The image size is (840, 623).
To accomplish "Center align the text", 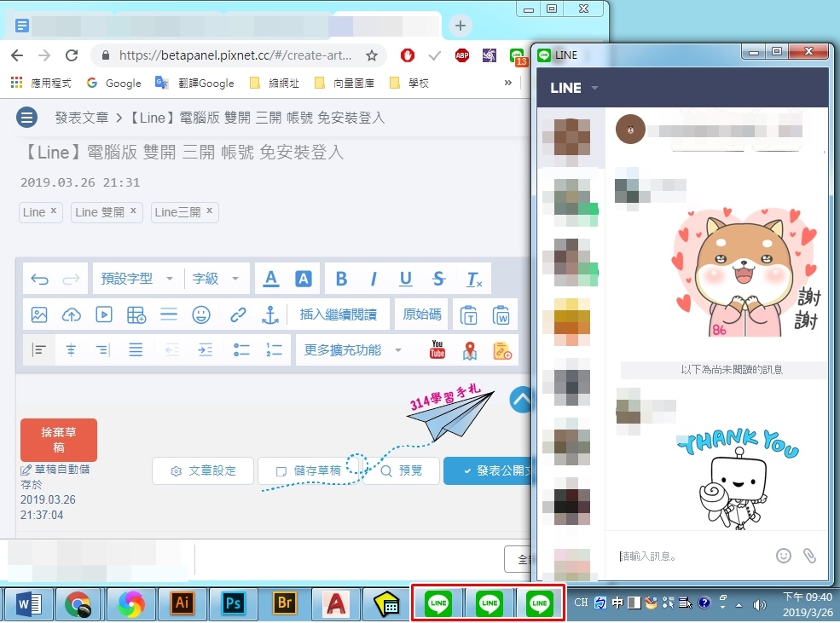I will pos(71,350).
